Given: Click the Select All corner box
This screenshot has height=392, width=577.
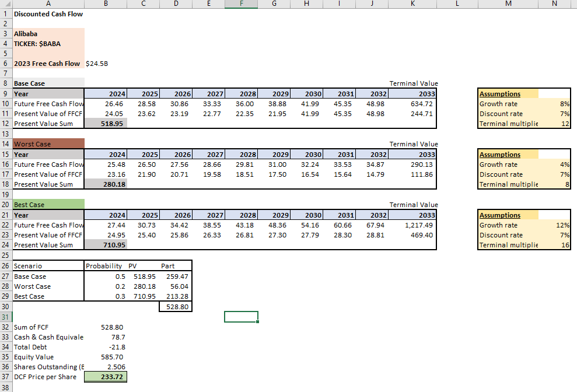Looking at the screenshot, I should point(6,3).
